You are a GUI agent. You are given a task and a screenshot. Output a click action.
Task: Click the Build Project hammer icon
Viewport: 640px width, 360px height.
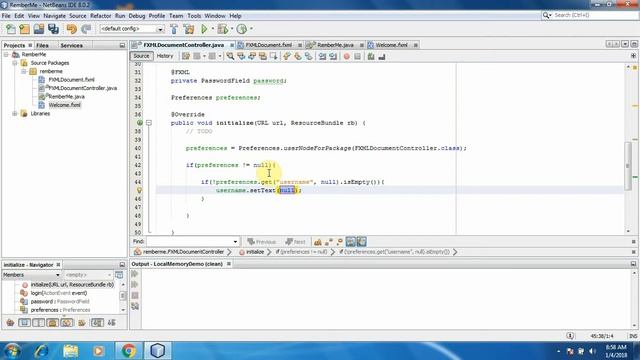174,29
